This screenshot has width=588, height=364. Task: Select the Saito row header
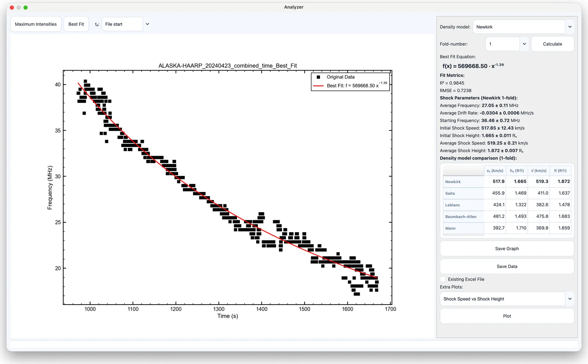click(x=463, y=193)
